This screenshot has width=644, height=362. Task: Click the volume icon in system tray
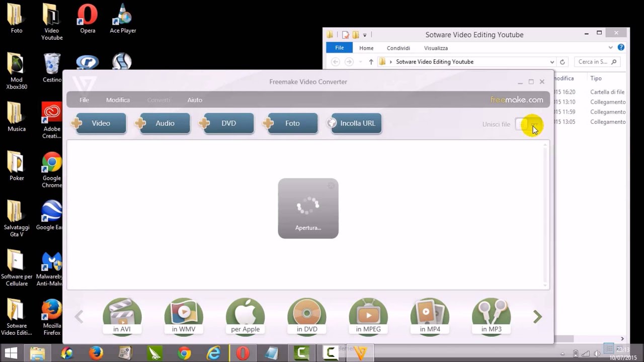tap(597, 353)
